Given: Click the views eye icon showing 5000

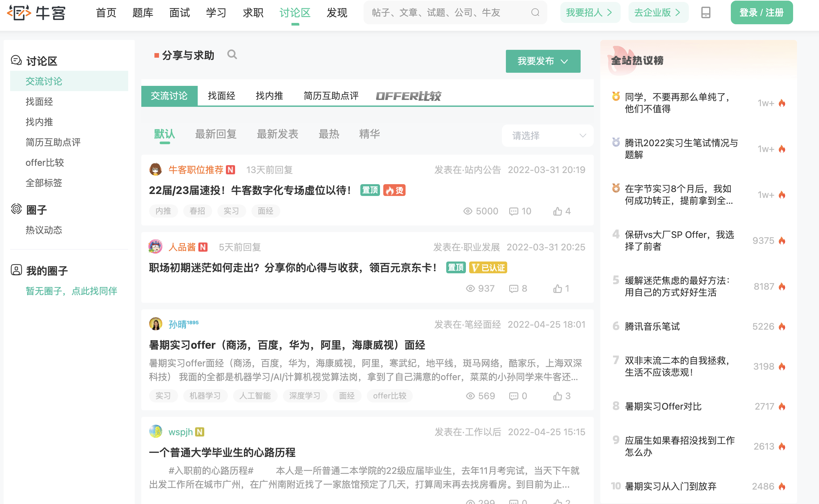Looking at the screenshot, I should tap(468, 211).
